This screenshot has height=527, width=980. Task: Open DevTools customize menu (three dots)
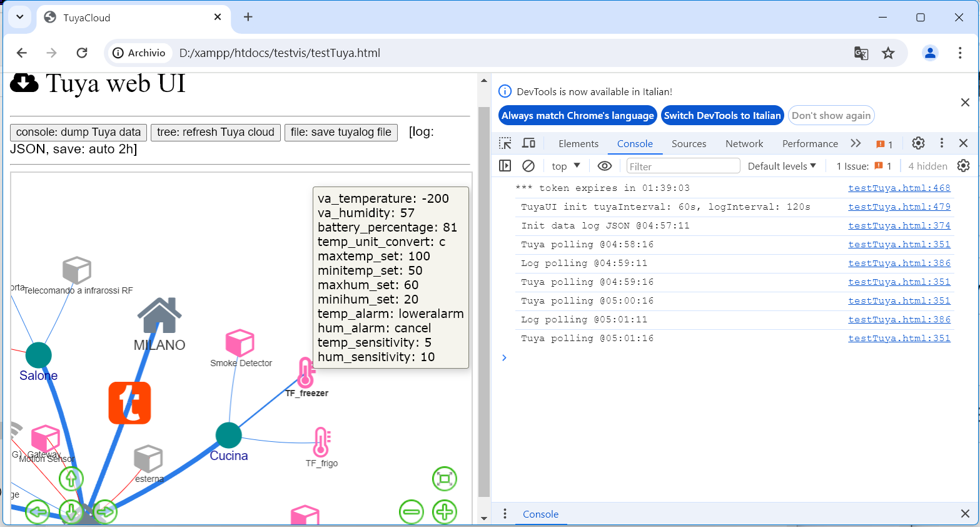coord(941,143)
